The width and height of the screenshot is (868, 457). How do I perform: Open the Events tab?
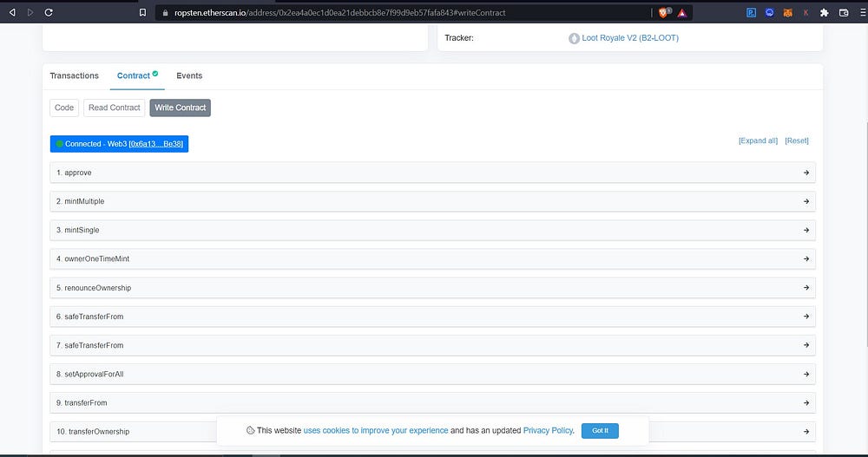(x=189, y=75)
